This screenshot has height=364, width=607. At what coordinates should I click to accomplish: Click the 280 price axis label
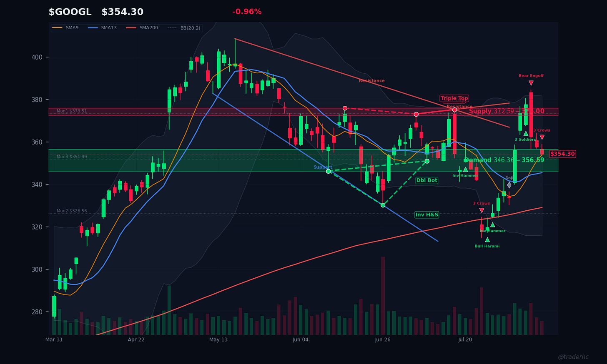(37, 312)
